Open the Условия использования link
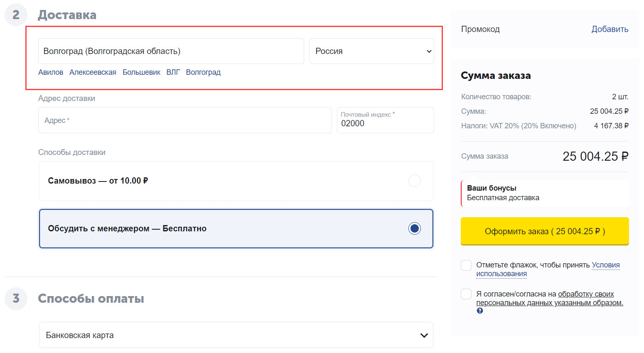The image size is (644, 353). click(x=605, y=265)
